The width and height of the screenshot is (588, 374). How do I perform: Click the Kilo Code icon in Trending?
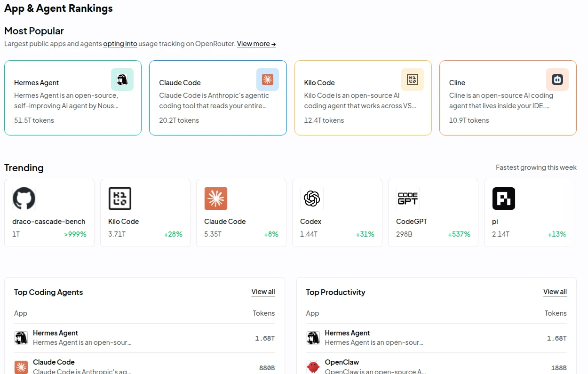pos(120,199)
